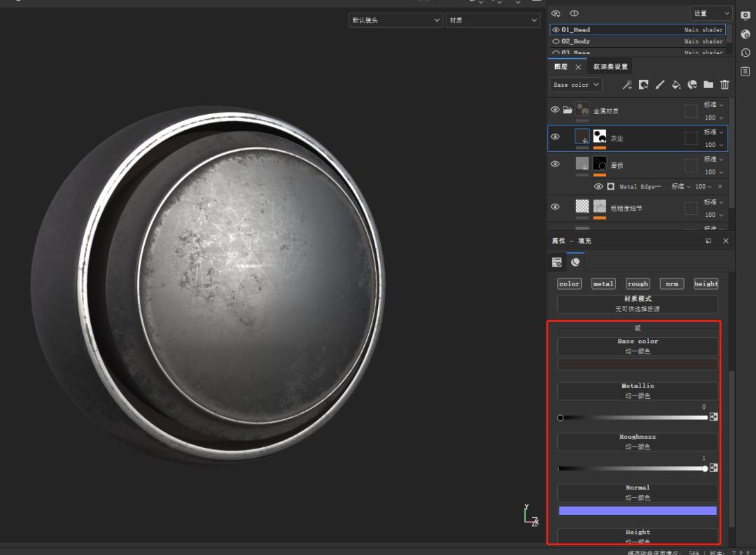
Task: Select the 01_Head texture set row
Action: [x=638, y=30]
